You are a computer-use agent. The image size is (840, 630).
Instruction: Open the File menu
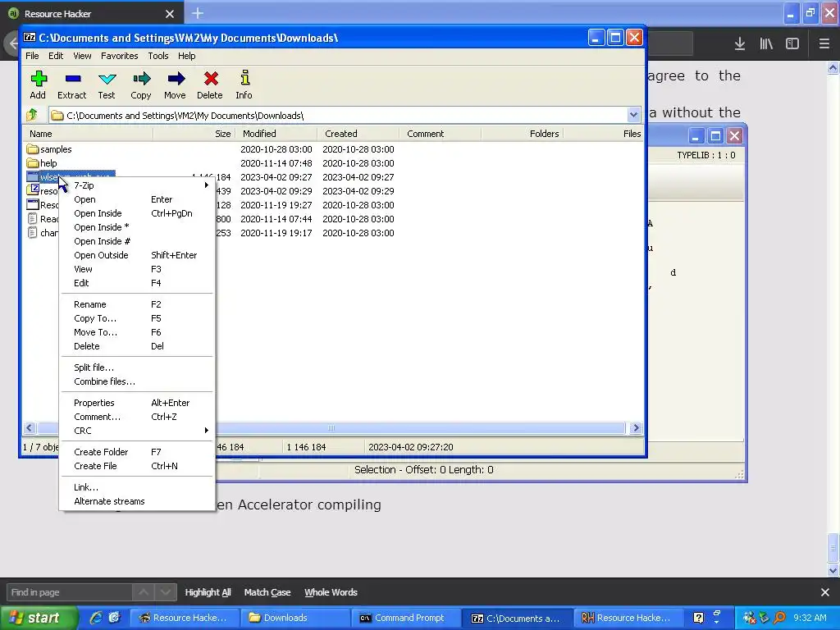coord(32,56)
